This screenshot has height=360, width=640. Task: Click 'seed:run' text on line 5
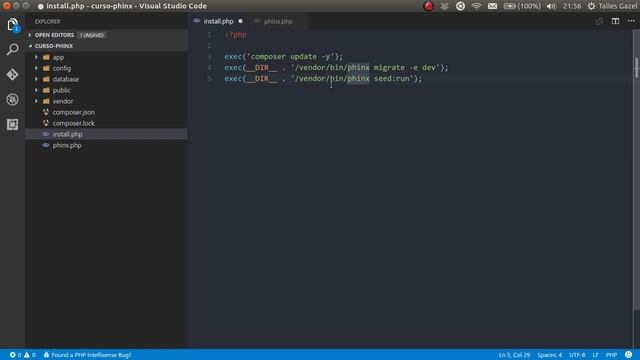(391, 78)
